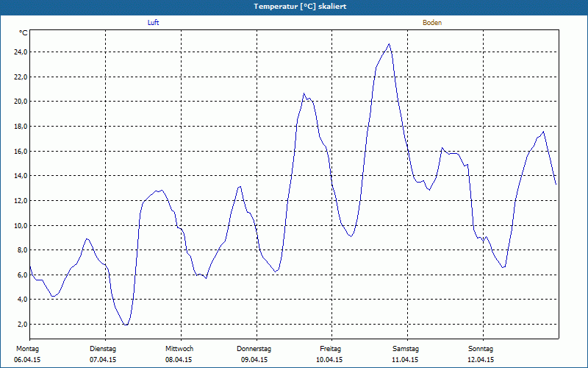Click the 'Montag' day label
Viewport: 588px width, 368px height.
[x=27, y=349]
